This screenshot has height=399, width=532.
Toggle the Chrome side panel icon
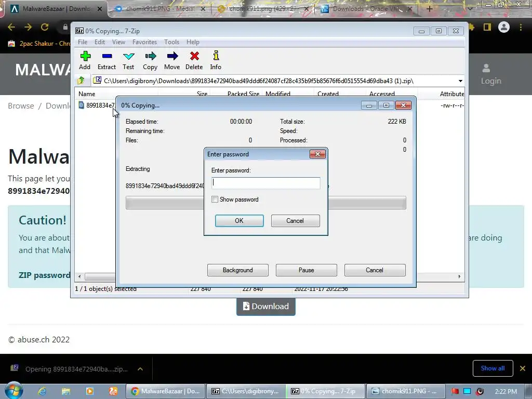[x=487, y=27]
